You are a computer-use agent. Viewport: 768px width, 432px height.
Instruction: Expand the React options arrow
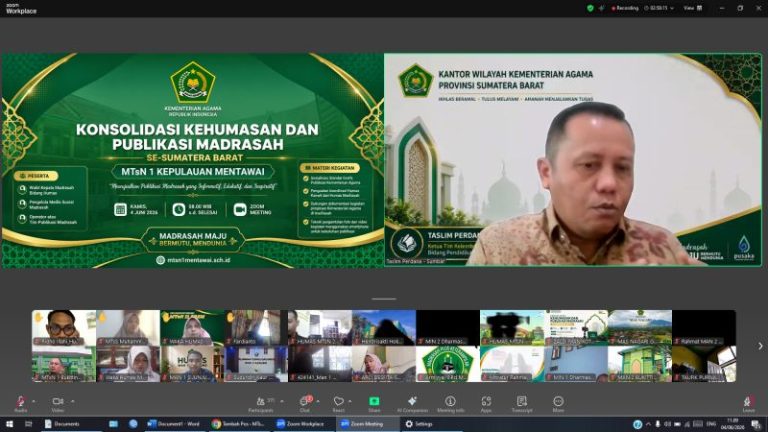[x=350, y=401]
